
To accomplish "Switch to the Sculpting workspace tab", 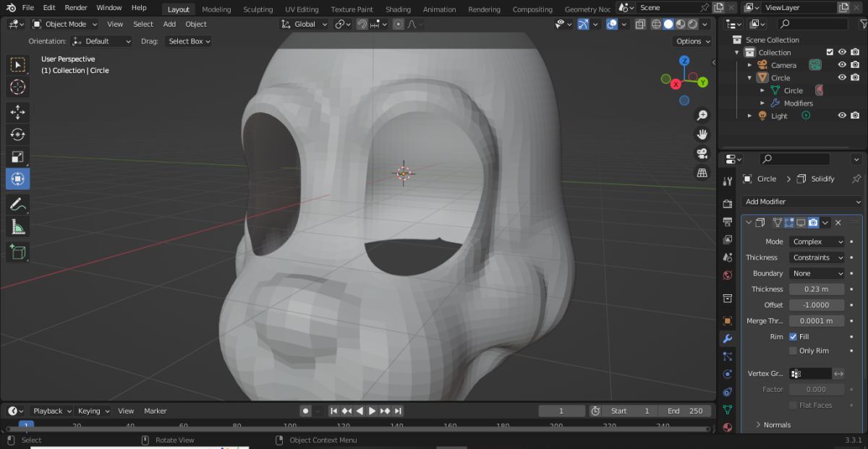I will point(258,9).
